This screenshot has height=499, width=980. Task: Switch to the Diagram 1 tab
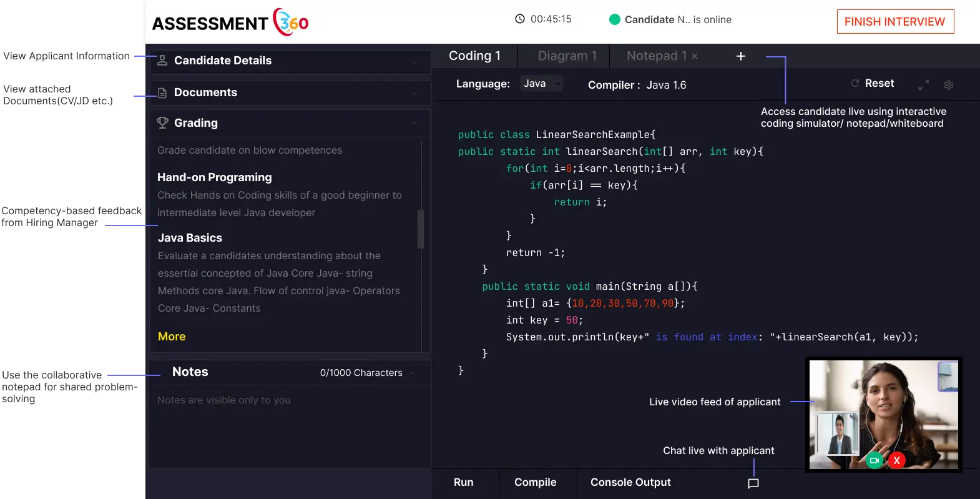[567, 56]
